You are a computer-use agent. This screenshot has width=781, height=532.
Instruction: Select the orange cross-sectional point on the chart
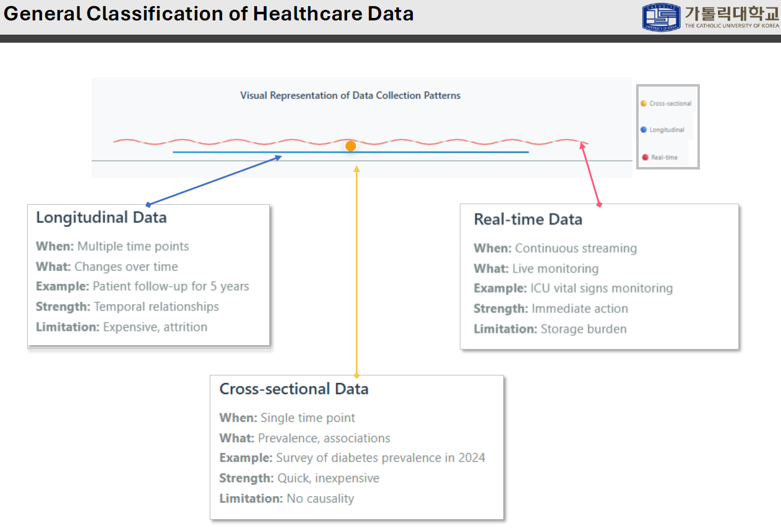(x=351, y=146)
